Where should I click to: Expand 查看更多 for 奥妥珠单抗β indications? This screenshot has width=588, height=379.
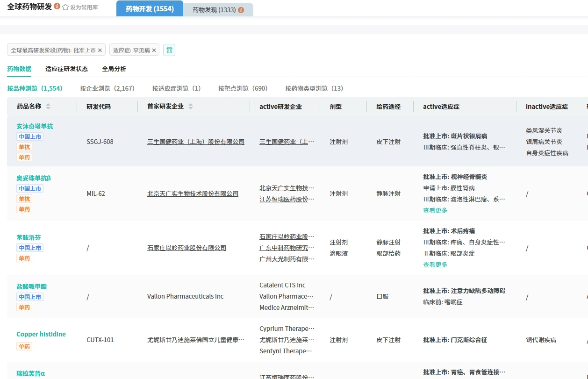click(435, 210)
